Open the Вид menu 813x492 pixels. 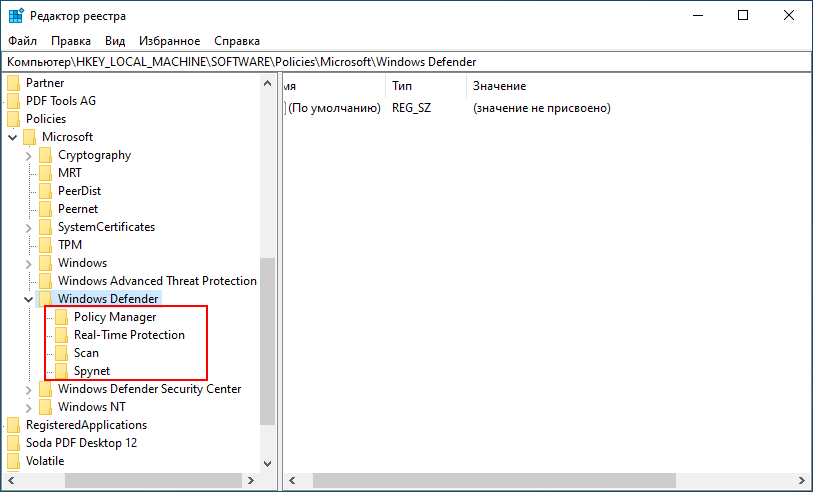tap(115, 41)
